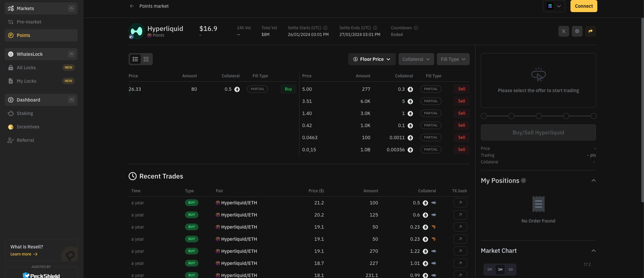Select the 1H chart interval
This screenshot has width=644, height=278.
pos(500,270)
